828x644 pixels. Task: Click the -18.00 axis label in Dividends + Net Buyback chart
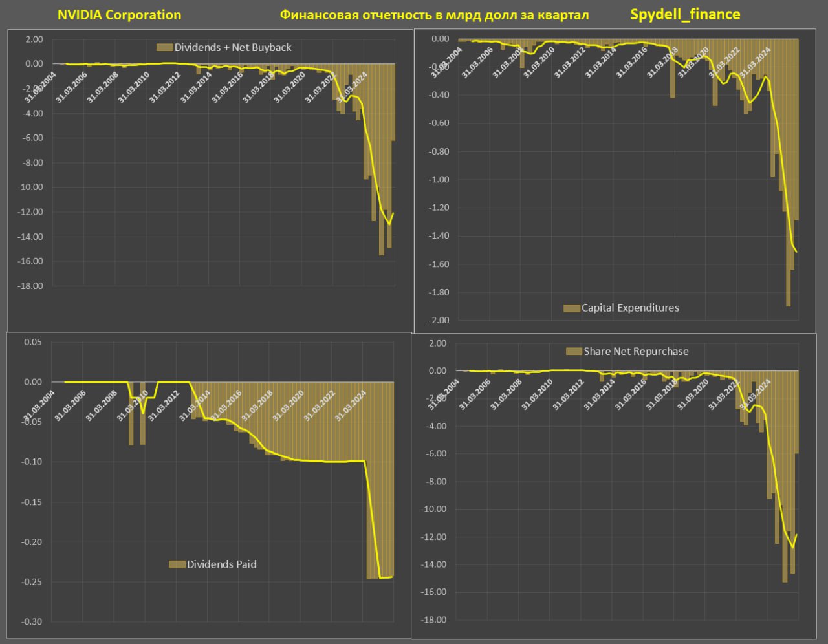click(x=30, y=286)
